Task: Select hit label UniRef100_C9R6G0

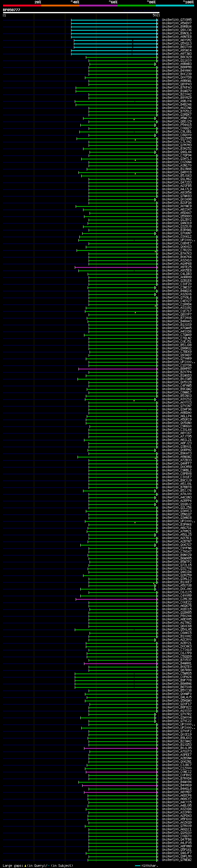Action: click(x=177, y=426)
